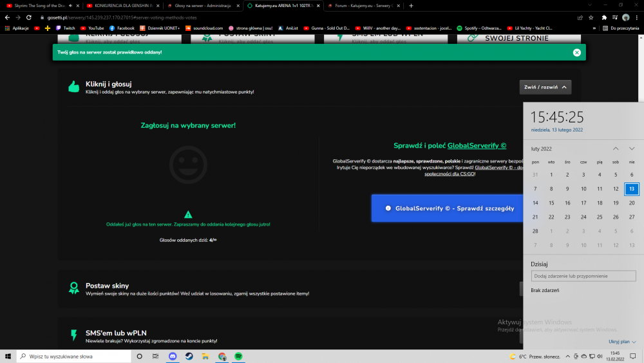The width and height of the screenshot is (644, 363).
Task: Share this page via address bar icon
Action: pos(580,17)
